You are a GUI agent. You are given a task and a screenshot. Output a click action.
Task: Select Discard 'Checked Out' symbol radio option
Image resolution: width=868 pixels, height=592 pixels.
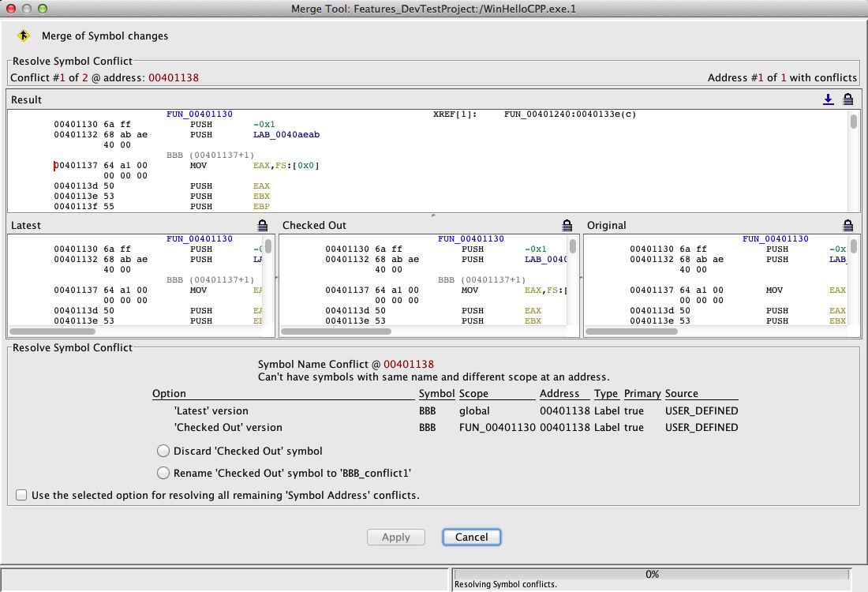[163, 451]
